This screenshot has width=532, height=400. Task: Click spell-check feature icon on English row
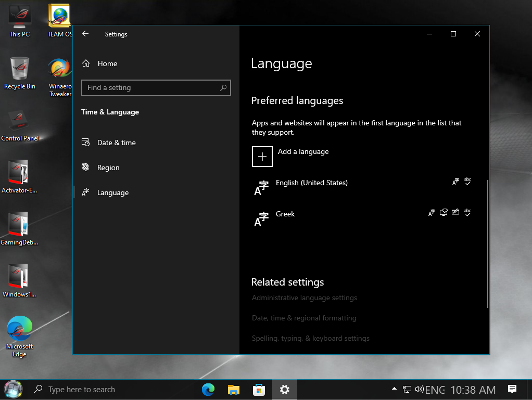tap(467, 182)
